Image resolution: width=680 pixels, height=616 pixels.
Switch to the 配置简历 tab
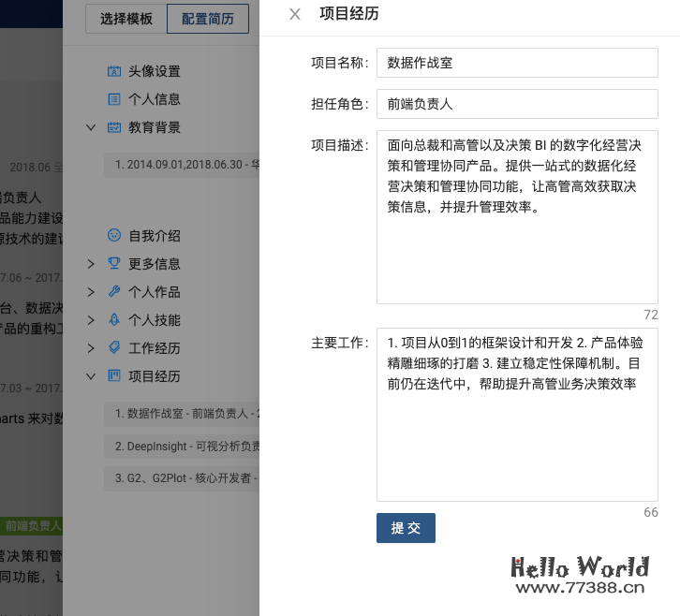tap(208, 19)
